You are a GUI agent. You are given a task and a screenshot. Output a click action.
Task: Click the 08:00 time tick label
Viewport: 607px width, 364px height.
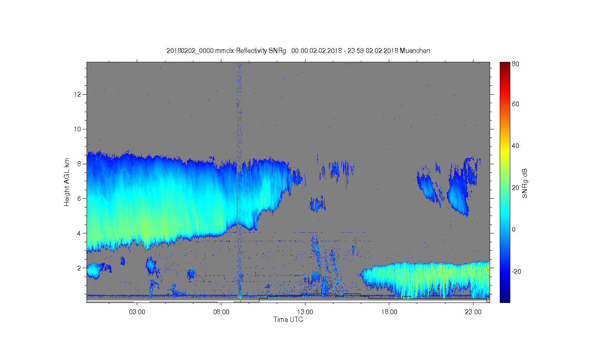tap(221, 312)
